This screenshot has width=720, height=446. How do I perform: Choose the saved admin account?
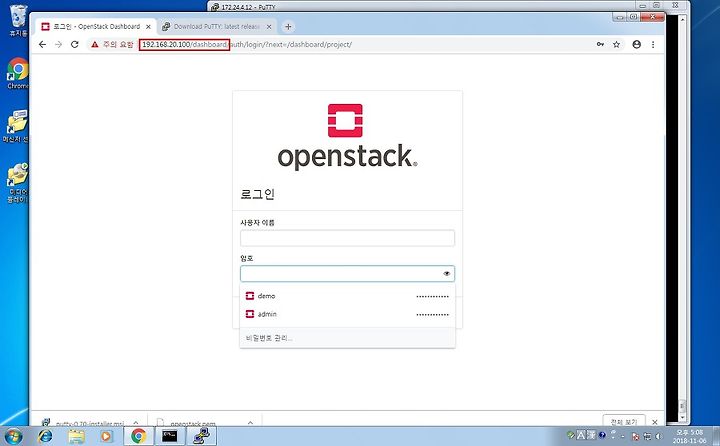[x=347, y=315]
